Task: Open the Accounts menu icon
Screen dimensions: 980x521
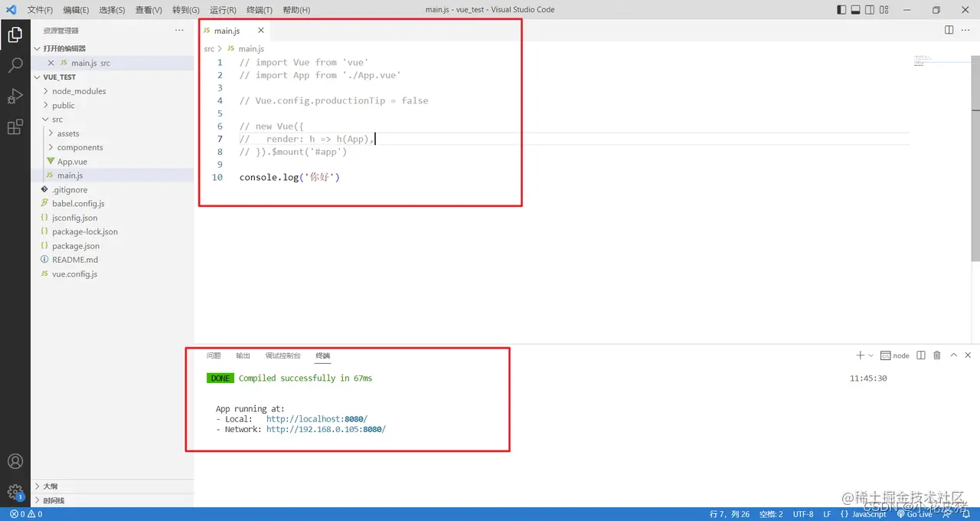Action: pos(15,461)
